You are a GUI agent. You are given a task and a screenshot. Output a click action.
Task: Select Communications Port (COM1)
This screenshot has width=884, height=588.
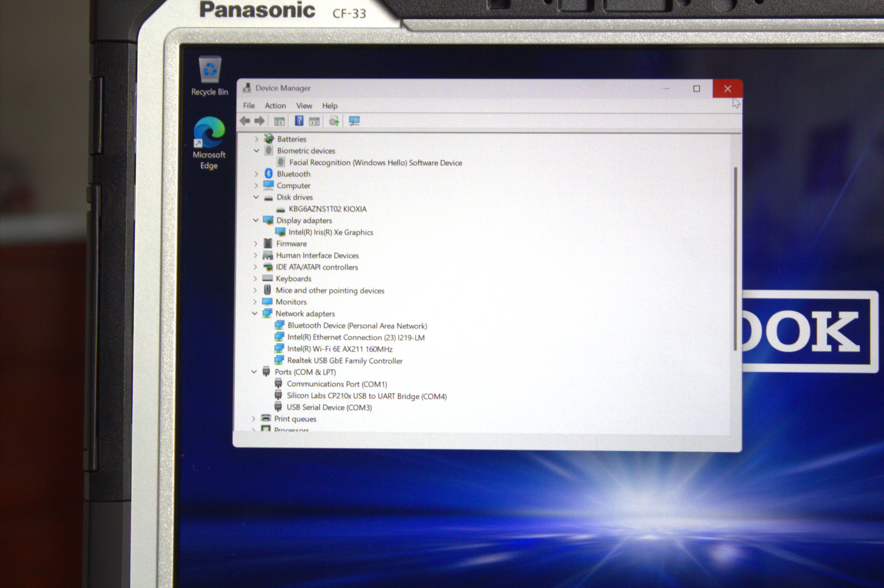tap(337, 384)
